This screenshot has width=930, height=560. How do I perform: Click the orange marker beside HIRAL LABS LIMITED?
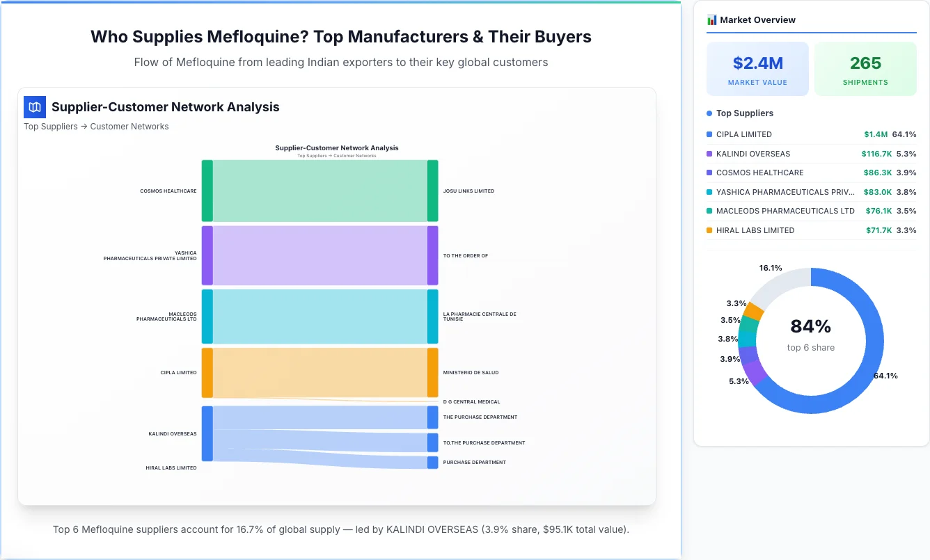(x=709, y=230)
